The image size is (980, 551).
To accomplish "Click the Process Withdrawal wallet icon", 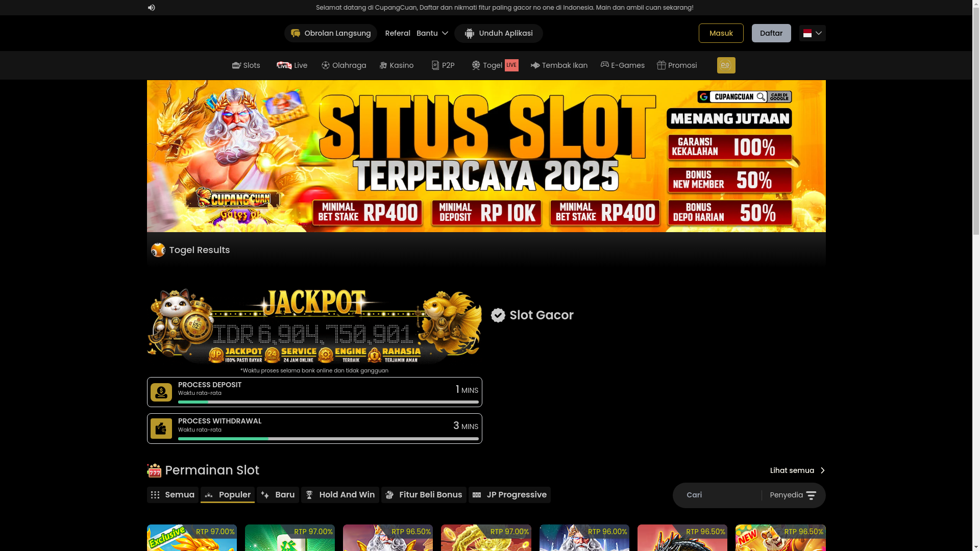I will tap(161, 429).
